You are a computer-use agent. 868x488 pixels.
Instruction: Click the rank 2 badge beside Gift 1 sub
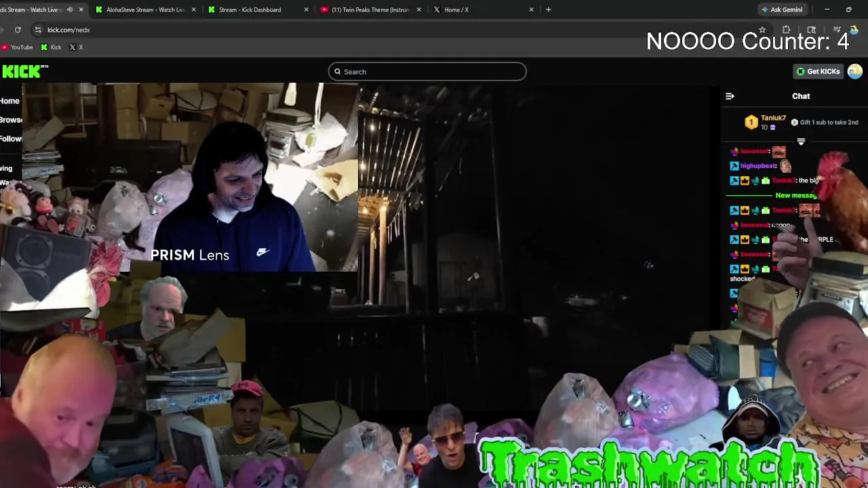[x=795, y=123]
